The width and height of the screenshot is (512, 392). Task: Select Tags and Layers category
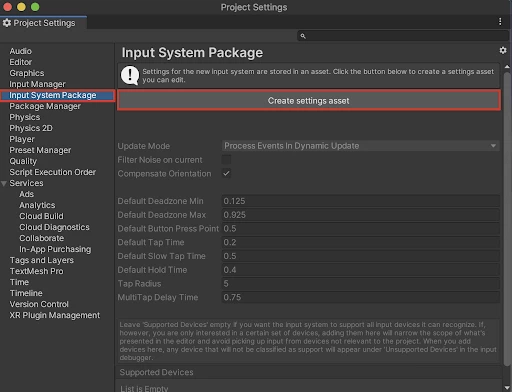pos(41,260)
